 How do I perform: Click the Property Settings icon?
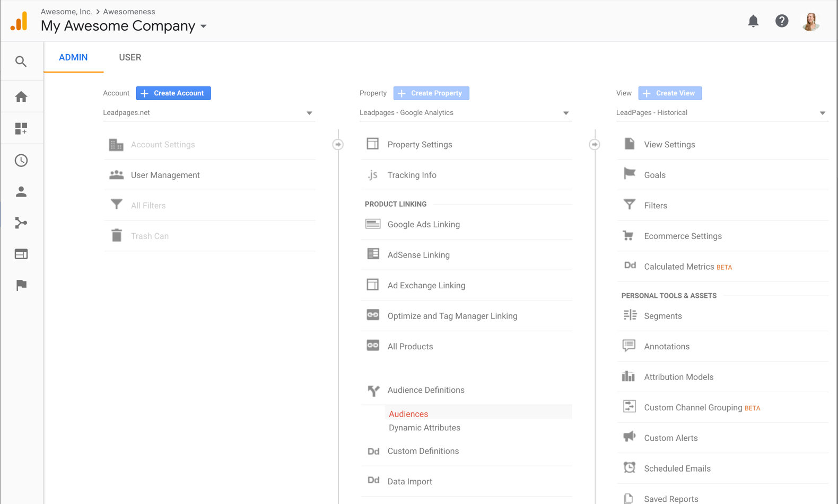pos(373,144)
